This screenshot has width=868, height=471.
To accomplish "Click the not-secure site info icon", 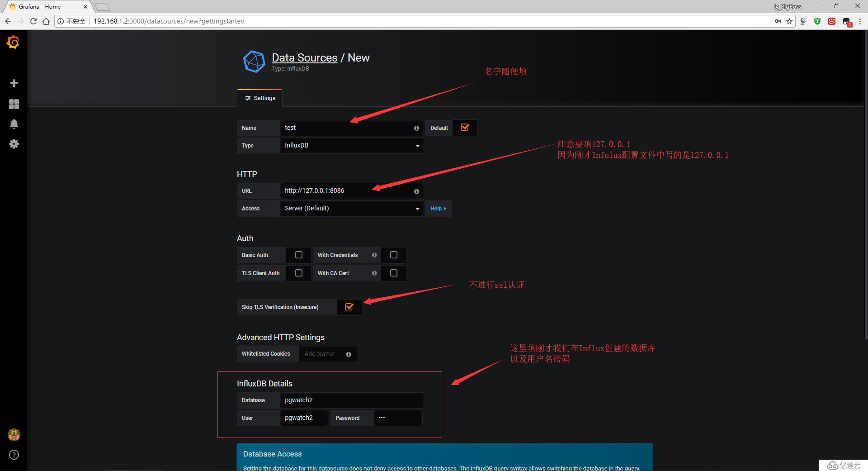I will (61, 21).
